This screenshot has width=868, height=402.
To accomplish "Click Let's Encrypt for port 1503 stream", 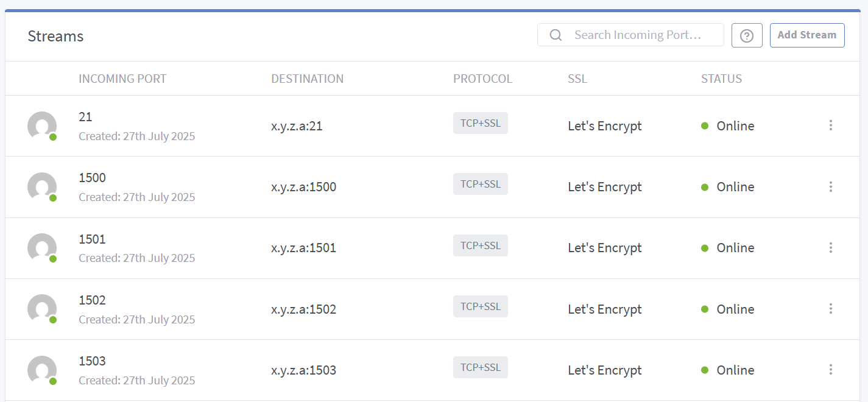I will tap(604, 370).
